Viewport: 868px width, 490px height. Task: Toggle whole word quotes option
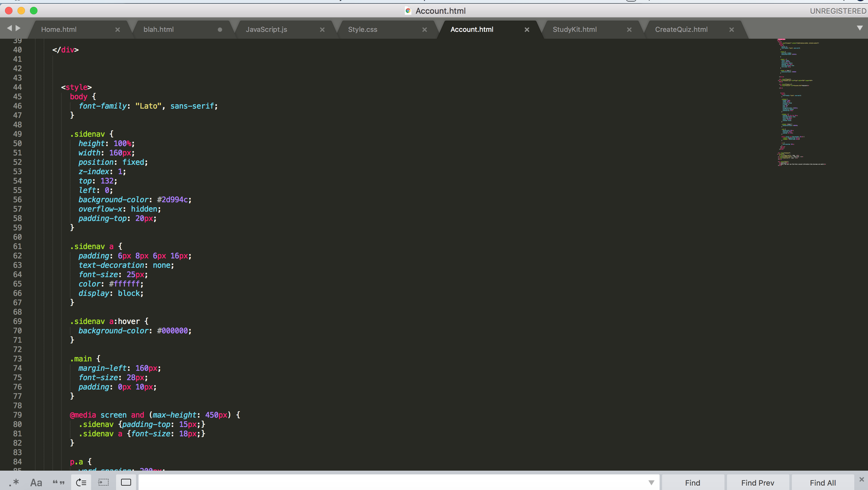[59, 483]
